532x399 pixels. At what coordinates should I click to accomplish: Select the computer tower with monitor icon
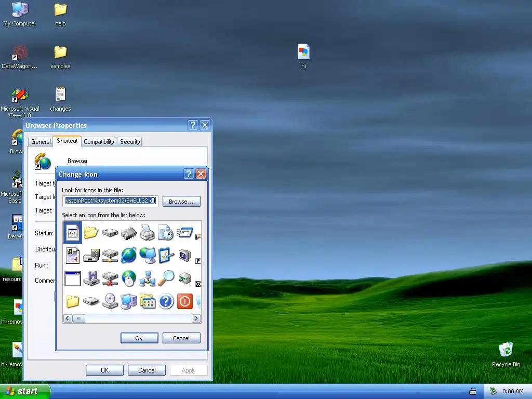tap(129, 301)
